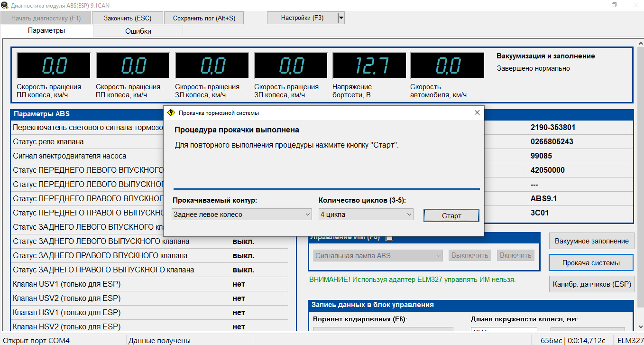Viewport: 644px width, 345px height.
Task: Click the нет value for Клапан HSV2
Action: point(239,326)
